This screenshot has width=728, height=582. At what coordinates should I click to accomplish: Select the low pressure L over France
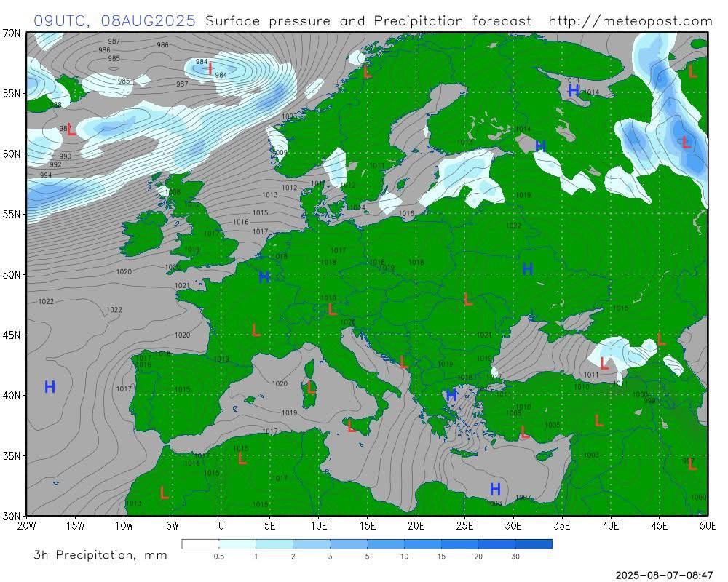256,330
